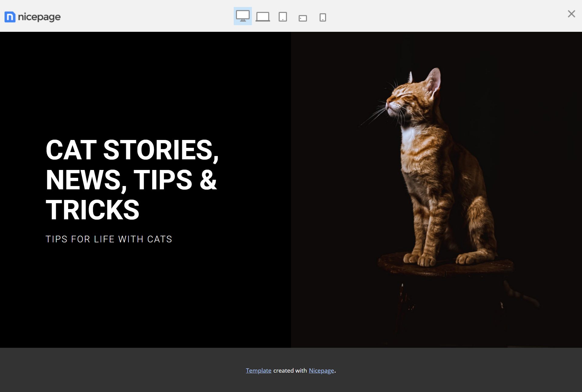Screen dimensions: 582x392
Task: Choose the portrait tablet preview icon
Action: 283,17
